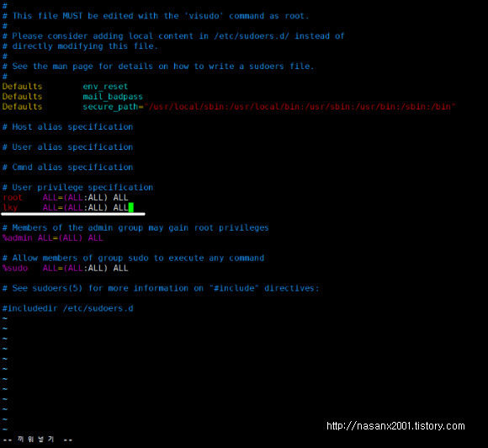This screenshot has width=488, height=448.
Task: Click the 'Please consider adding local content' comment line
Action: [173, 36]
